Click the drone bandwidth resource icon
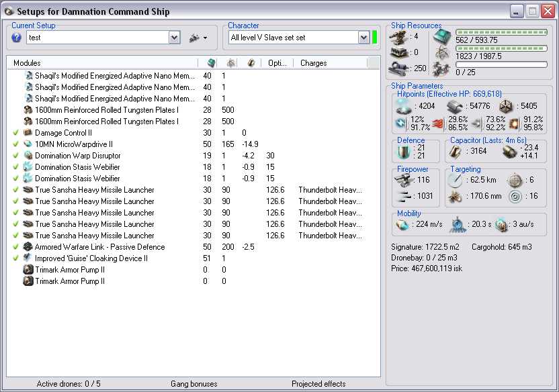Screen dimensions: 559x392 [x=441, y=68]
